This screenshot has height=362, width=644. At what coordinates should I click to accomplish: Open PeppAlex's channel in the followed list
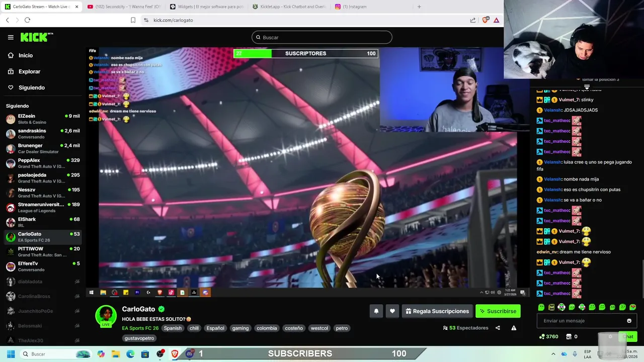43,163
